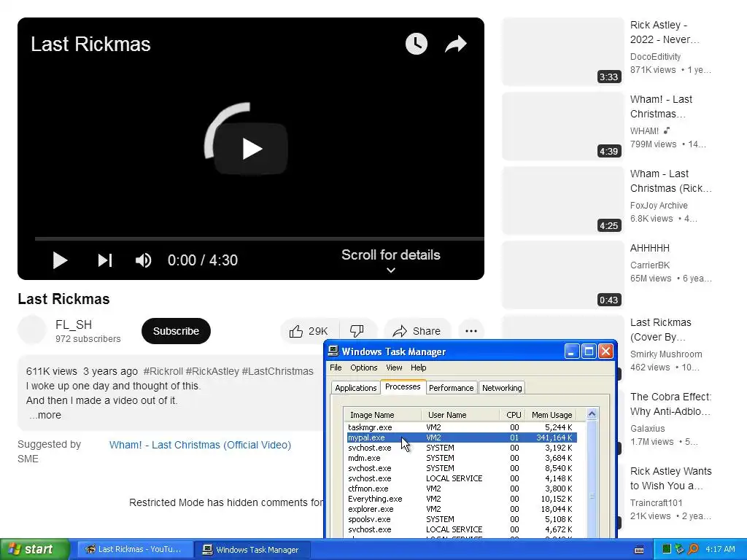Switch to the Performance tab
Screen dimensions: 747x560
click(451, 388)
